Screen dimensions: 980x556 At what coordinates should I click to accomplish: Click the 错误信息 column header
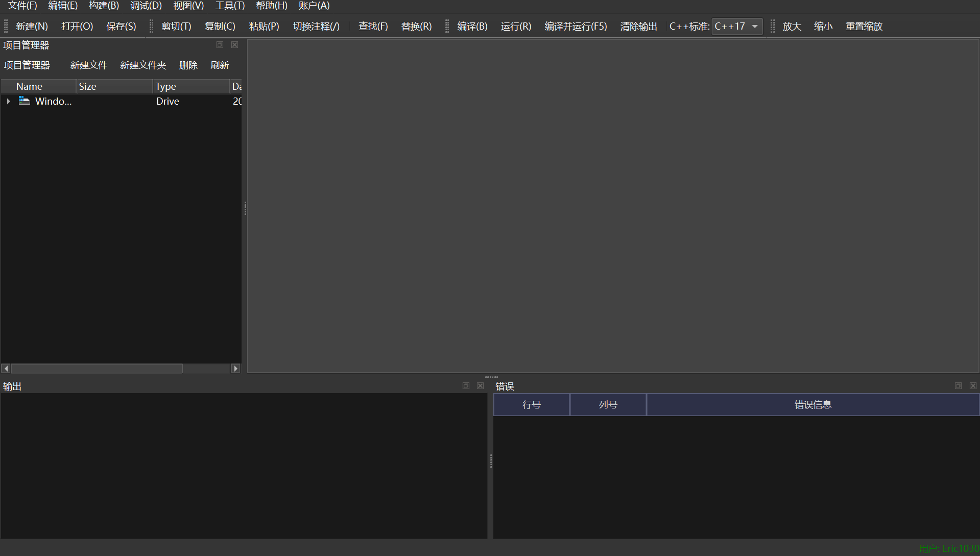point(812,405)
